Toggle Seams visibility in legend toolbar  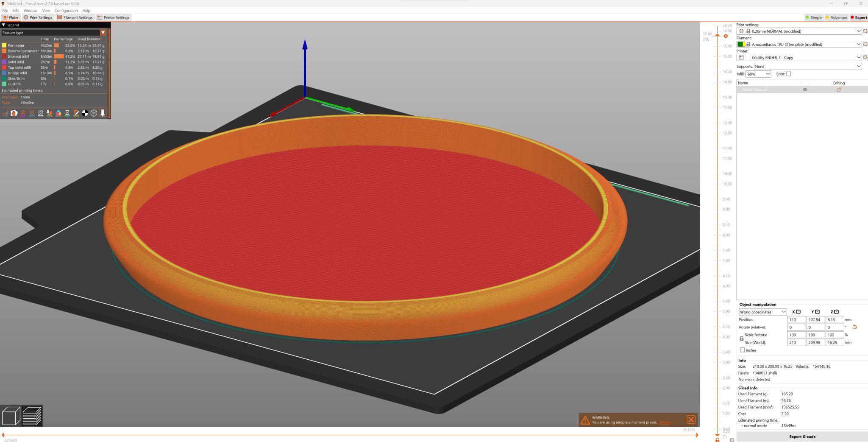(41, 113)
